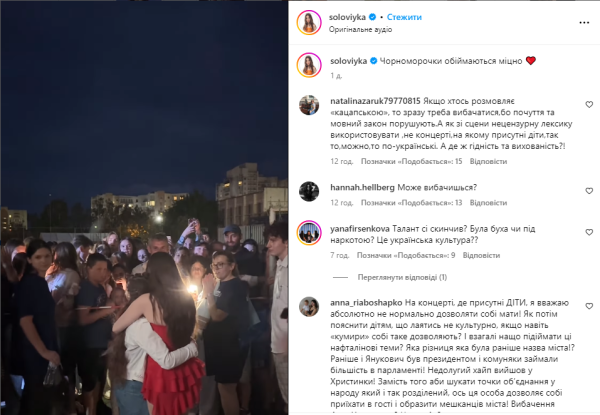Reply to hannah.hellberg's comment via 'Відповісти'
Image resolution: width=600 pixels, height=415 pixels.
click(x=488, y=203)
